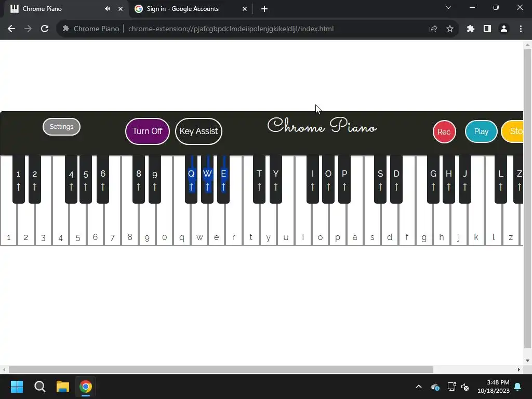
Task: Open a new browser tab
Action: (264, 9)
